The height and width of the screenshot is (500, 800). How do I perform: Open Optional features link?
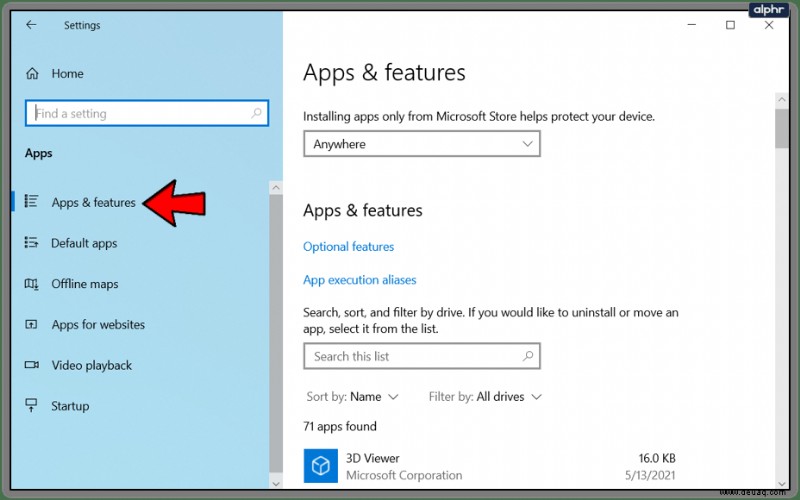[x=348, y=247]
